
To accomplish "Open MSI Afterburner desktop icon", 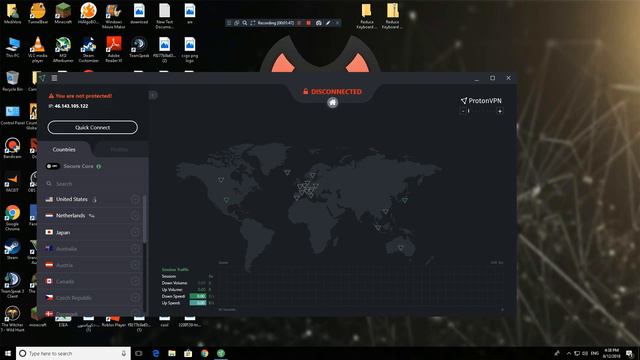I will click(63, 49).
